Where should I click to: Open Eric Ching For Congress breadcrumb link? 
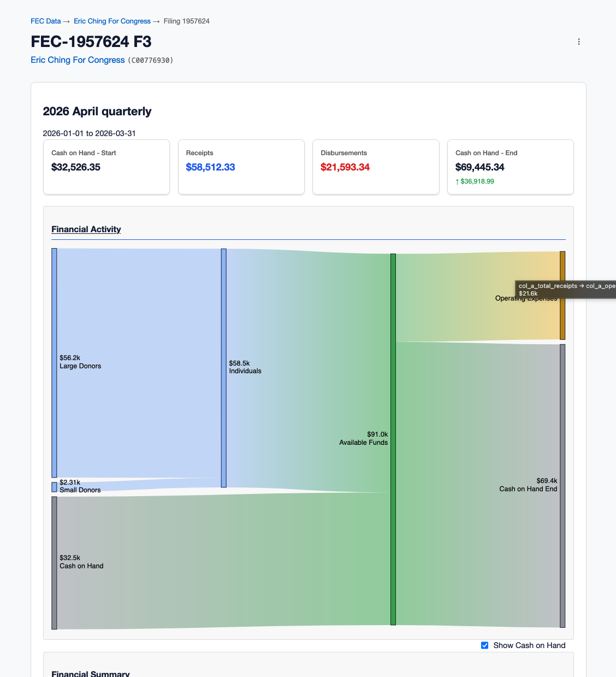click(112, 21)
